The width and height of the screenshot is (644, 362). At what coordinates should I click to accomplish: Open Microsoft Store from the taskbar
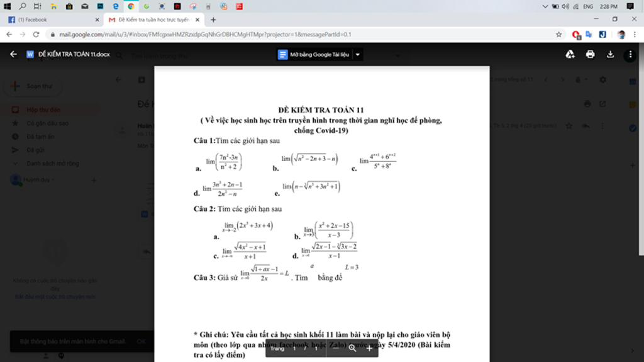point(69,6)
